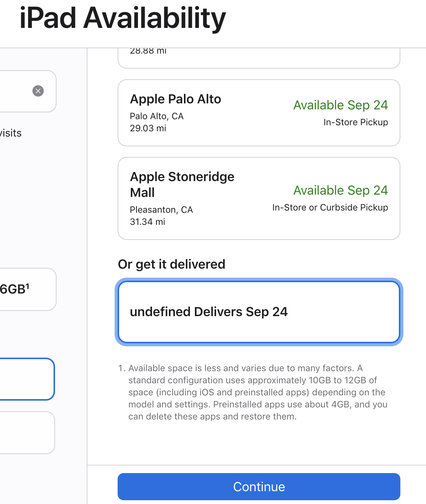426x504 pixels.
Task: Select the storage option ending in 6GB
Action: click(x=26, y=289)
